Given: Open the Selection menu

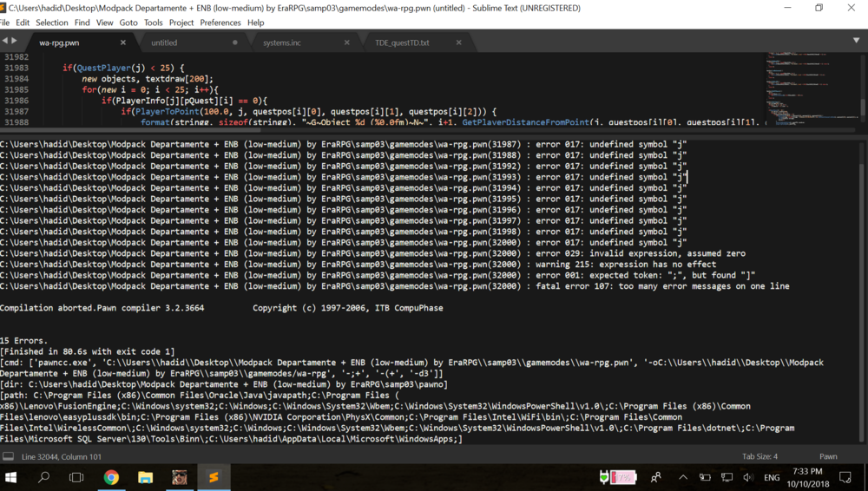Looking at the screenshot, I should pyautogui.click(x=51, y=23).
